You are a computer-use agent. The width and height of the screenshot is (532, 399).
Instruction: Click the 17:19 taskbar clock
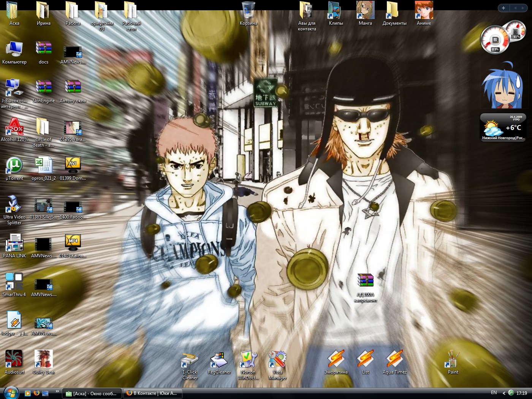[521, 393]
